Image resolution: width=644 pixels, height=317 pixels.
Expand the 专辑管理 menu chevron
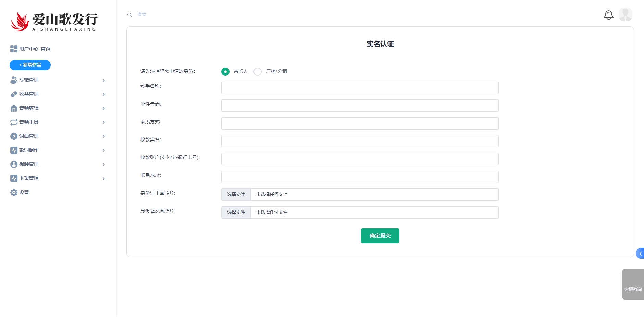pos(103,80)
